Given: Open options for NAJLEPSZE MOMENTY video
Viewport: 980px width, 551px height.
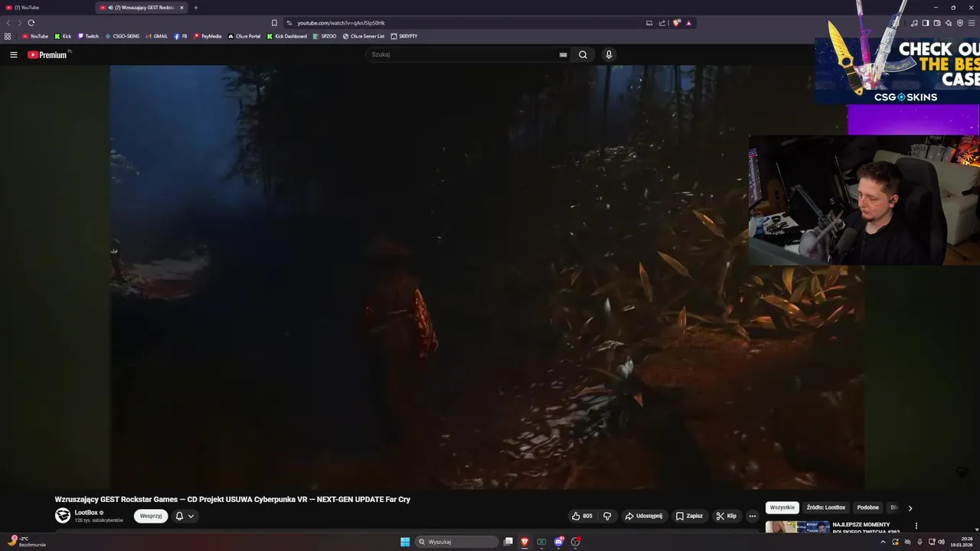Looking at the screenshot, I should (x=916, y=526).
